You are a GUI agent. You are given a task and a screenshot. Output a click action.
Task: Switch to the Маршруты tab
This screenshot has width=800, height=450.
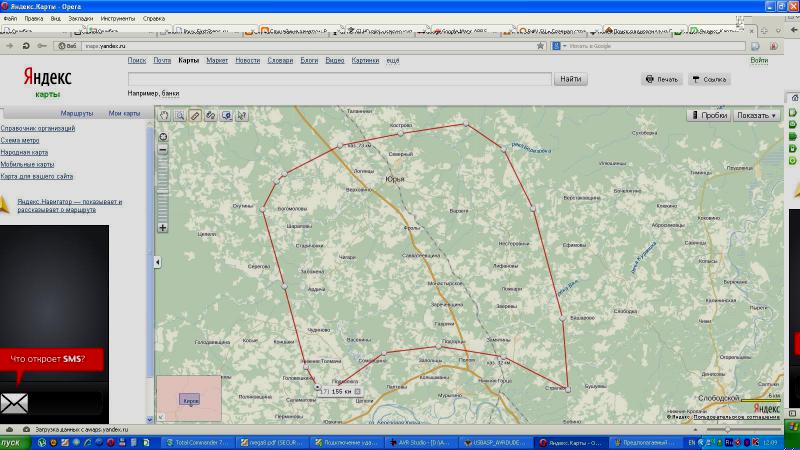[x=76, y=113]
